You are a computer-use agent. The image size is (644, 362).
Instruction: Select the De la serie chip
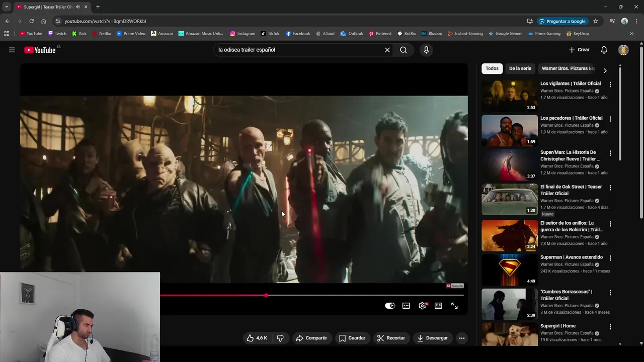pyautogui.click(x=520, y=68)
